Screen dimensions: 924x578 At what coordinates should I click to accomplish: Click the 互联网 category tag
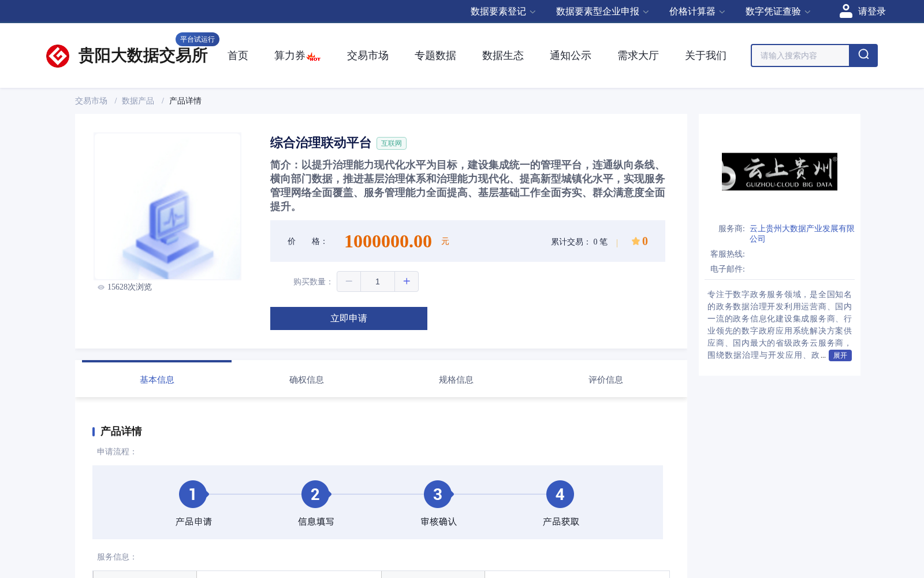(x=392, y=143)
